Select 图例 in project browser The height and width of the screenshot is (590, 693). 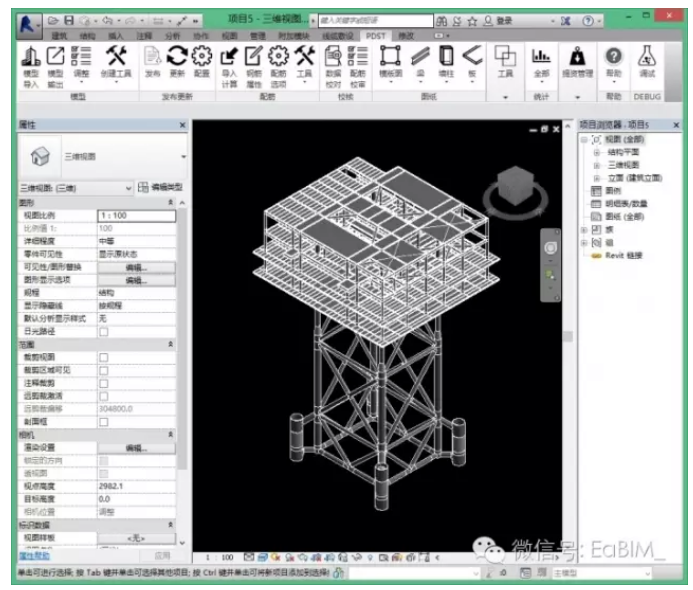click(613, 191)
